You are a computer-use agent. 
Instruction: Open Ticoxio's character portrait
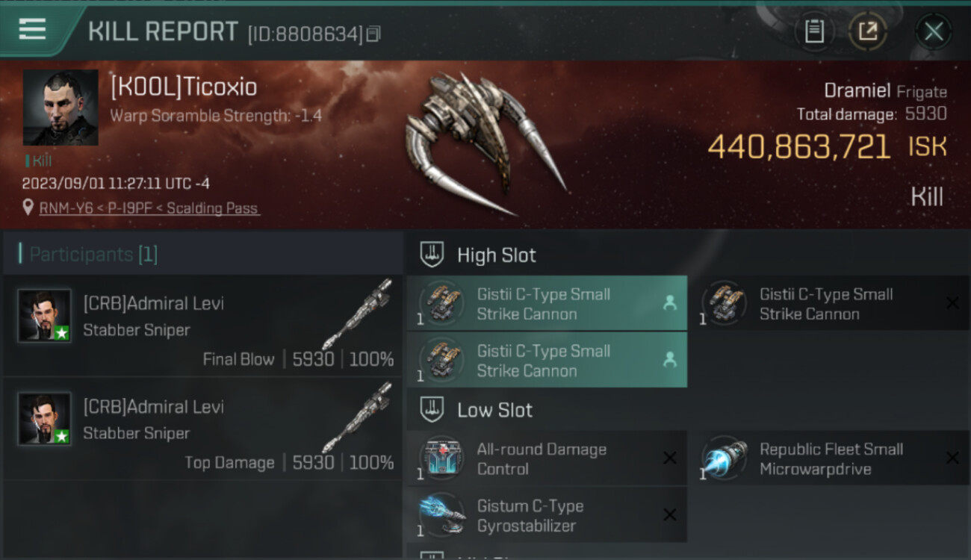pos(61,108)
